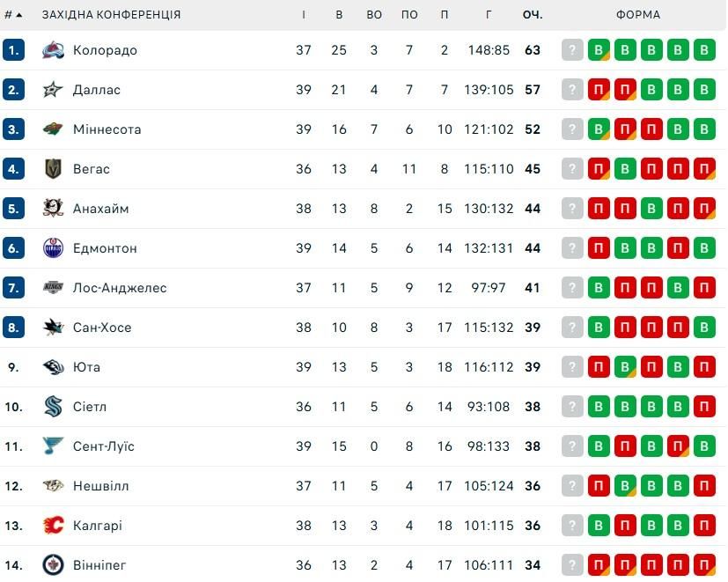
Task: Click the Edmonton Oilers logo
Action: coord(54,248)
